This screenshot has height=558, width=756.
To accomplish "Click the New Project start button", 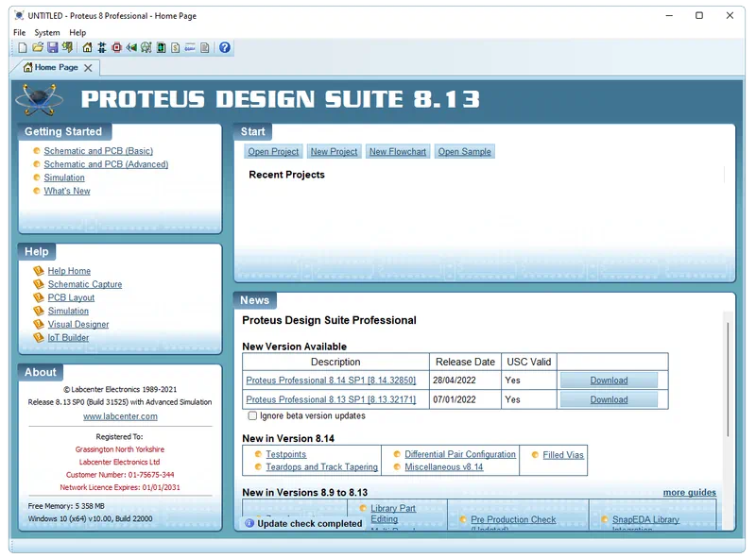I will (335, 151).
